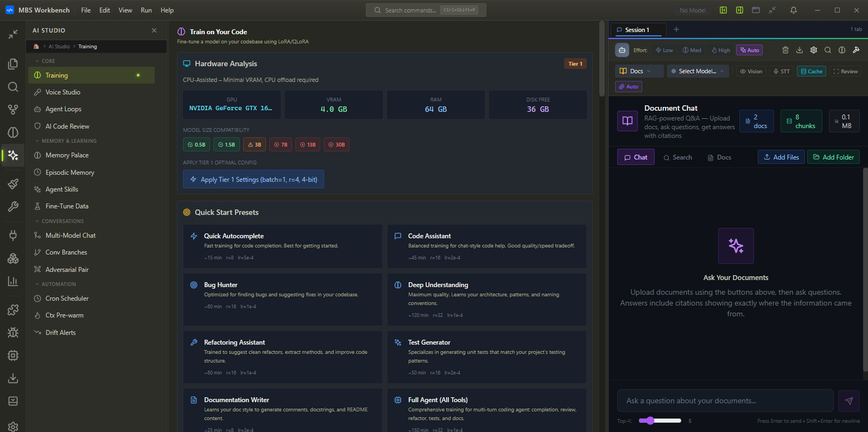Viewport: 868px width, 432px height.
Task: Open Voice Studio in the sidebar
Action: pyautogui.click(x=91, y=92)
